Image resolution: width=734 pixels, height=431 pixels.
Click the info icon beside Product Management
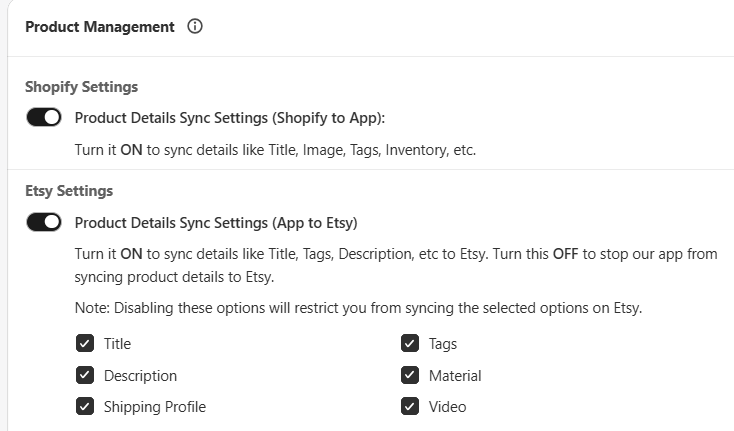[195, 26]
